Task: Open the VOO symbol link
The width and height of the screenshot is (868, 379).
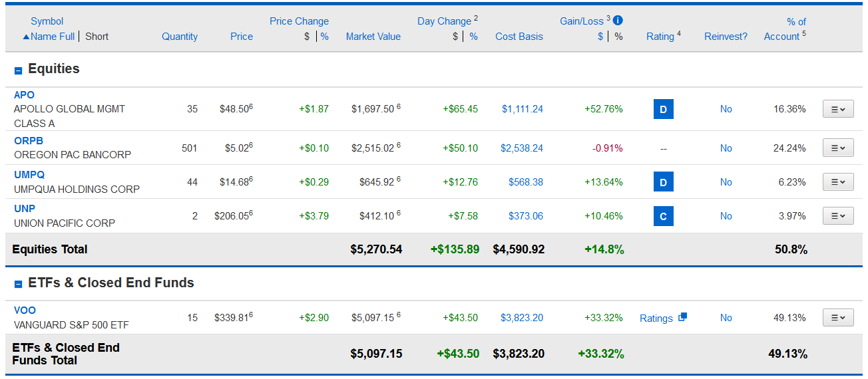Action: [25, 311]
